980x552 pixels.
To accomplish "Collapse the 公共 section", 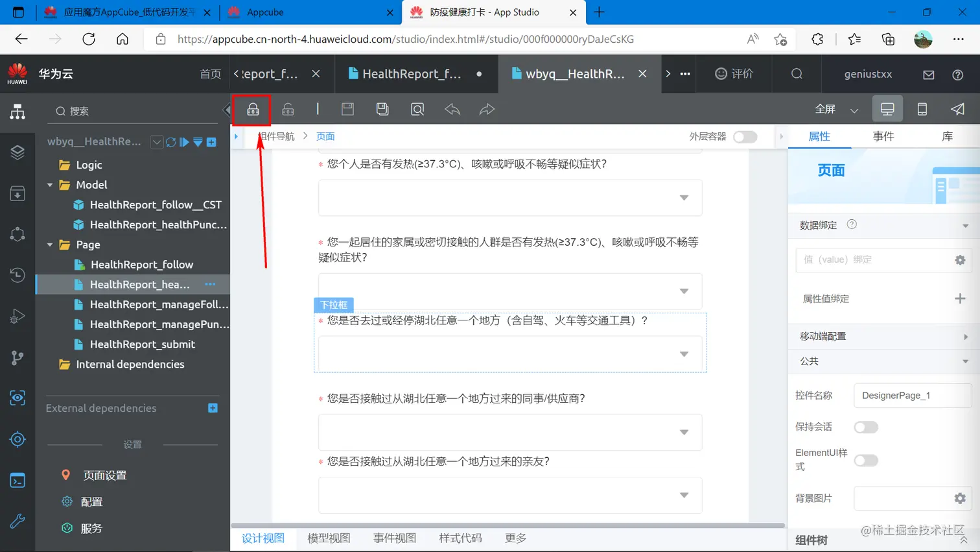I will pos(965,361).
